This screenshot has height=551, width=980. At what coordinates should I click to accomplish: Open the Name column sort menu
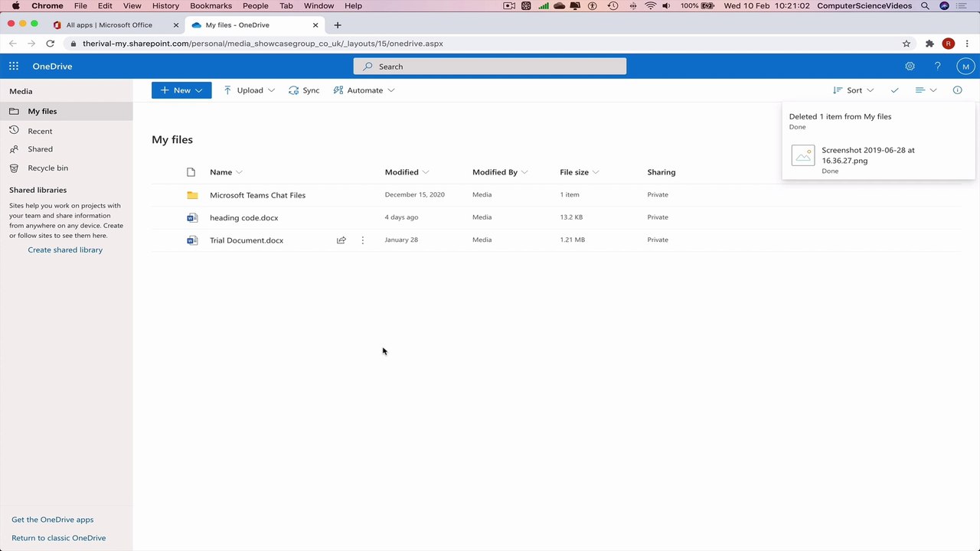coord(226,172)
